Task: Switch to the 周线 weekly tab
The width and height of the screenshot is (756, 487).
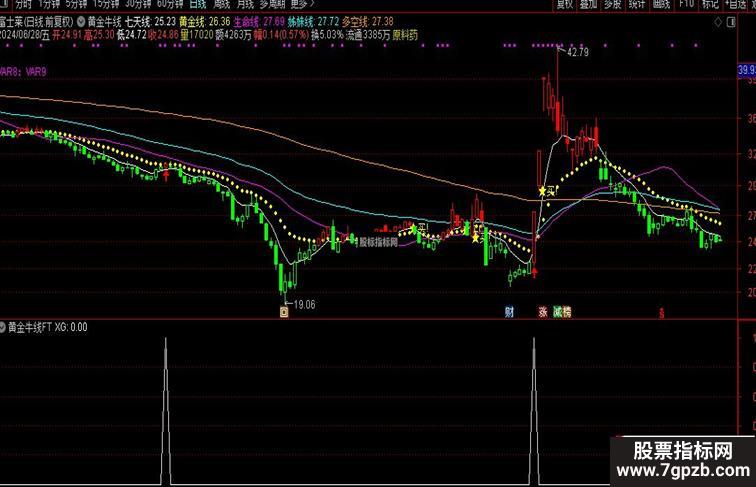Action: [222, 4]
